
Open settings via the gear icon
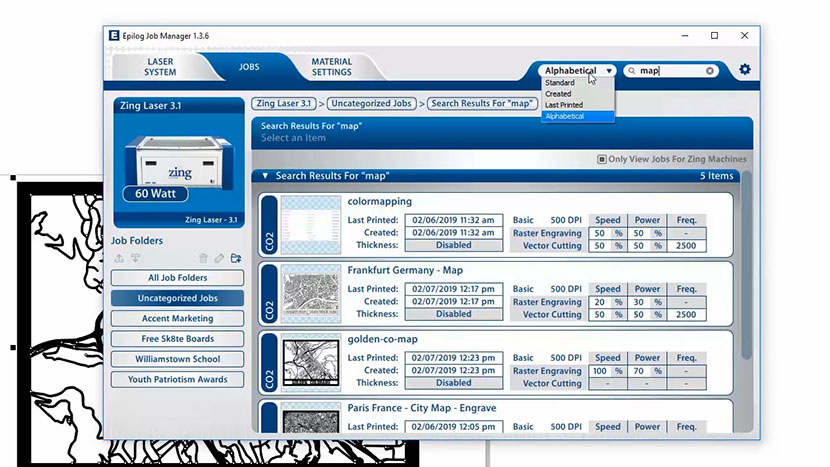[745, 70]
